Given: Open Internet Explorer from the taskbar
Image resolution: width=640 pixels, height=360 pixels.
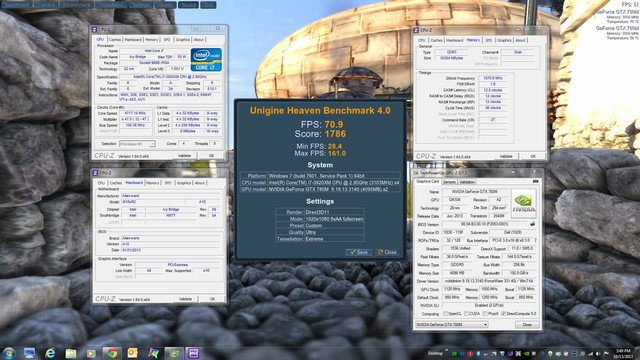Looking at the screenshot, I should click(x=50, y=353).
